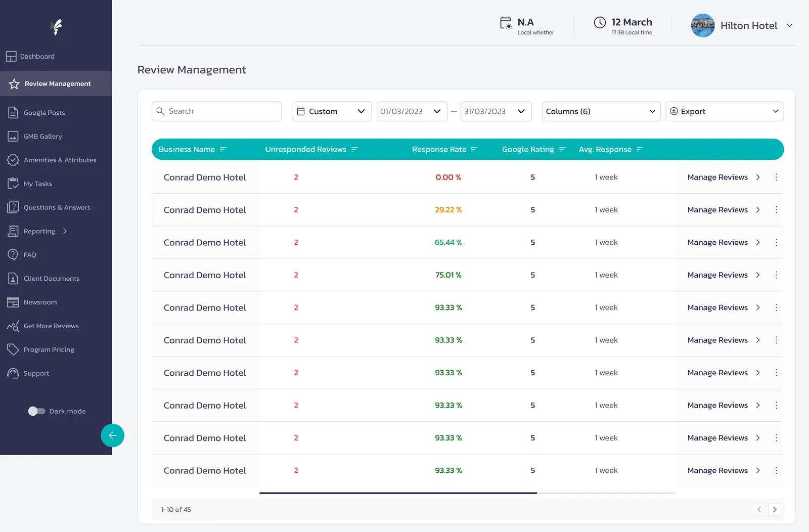Select Review Management in the sidebar
Viewport: 809px width, 532px height.
[56, 83]
